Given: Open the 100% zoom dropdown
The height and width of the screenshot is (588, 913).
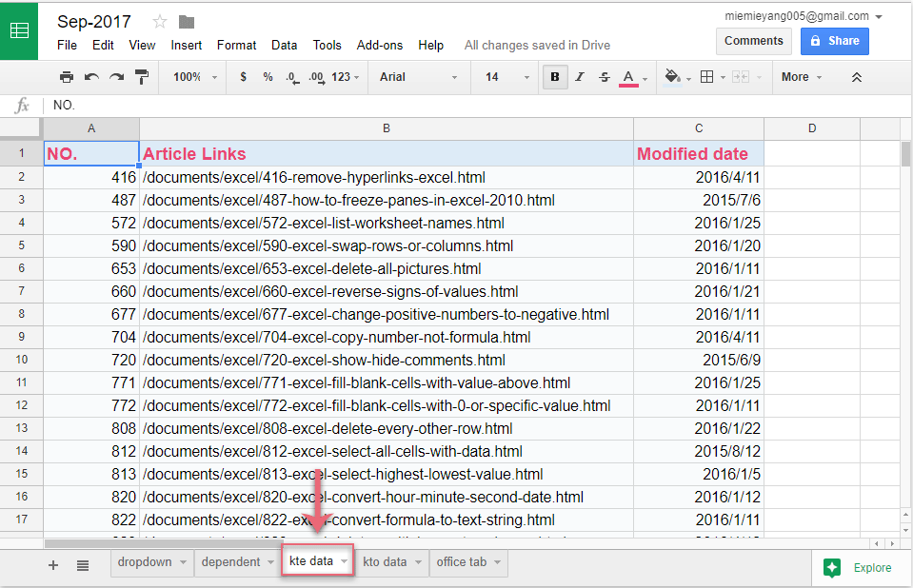Looking at the screenshot, I should (195, 77).
